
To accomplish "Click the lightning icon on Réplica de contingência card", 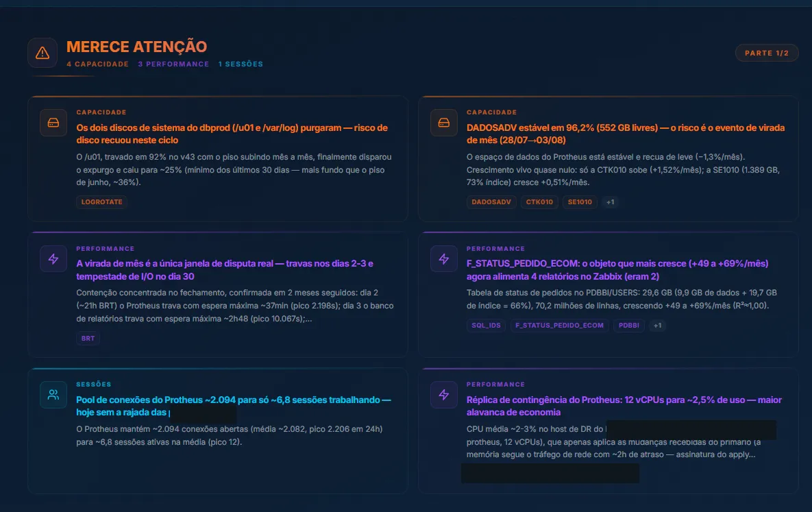I will [444, 395].
